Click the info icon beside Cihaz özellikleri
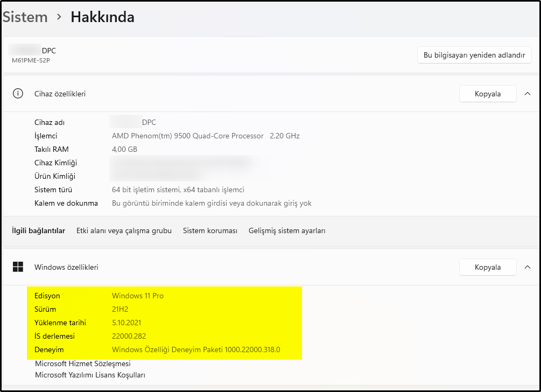 (x=18, y=94)
